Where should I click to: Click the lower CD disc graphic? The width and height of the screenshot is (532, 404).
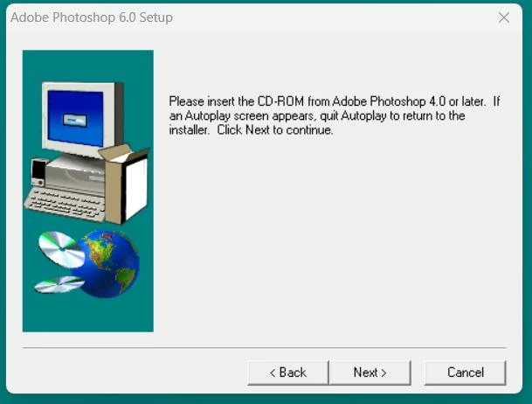click(59, 284)
